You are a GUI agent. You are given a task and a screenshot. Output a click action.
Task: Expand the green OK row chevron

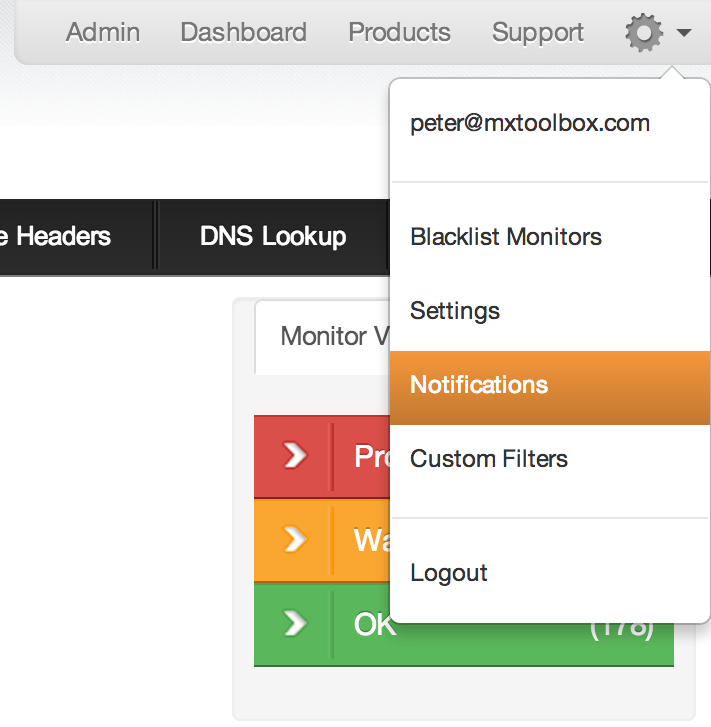[x=294, y=624]
